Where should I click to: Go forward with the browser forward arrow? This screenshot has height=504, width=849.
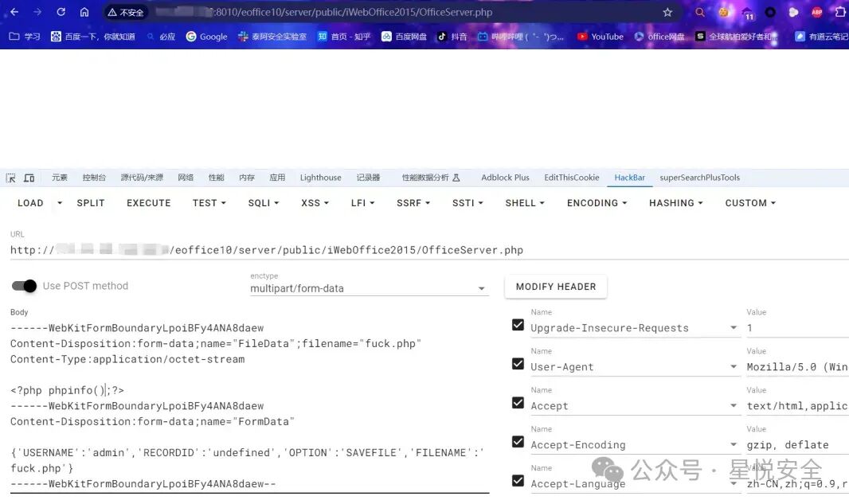37,12
